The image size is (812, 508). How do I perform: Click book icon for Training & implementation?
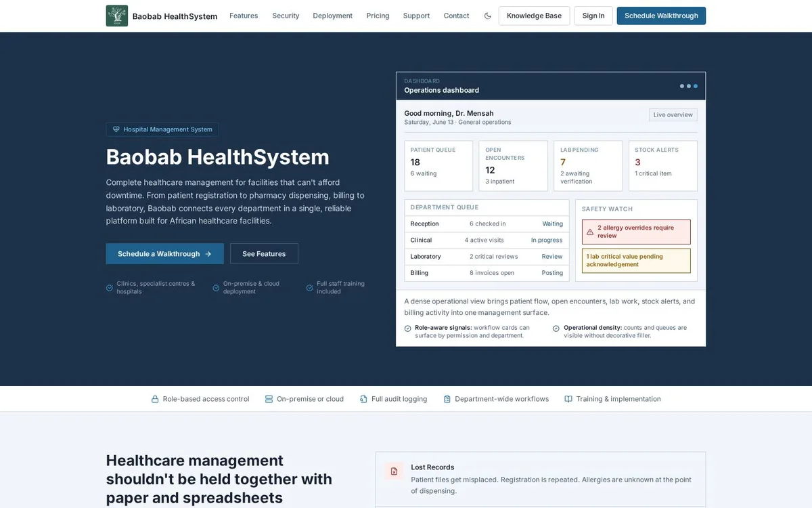(568, 399)
